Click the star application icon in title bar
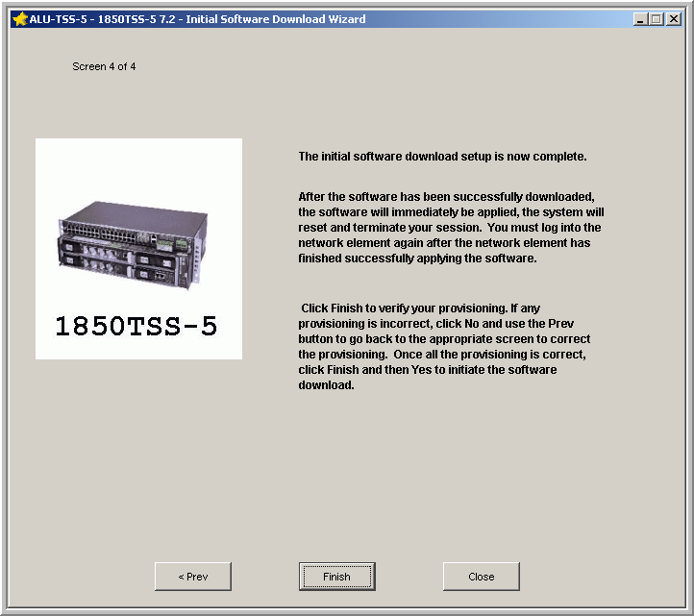This screenshot has height=616, width=694. [x=19, y=19]
